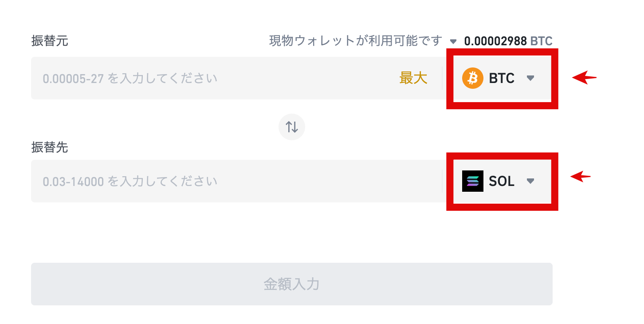Click the 振替元 label
This screenshot has width=644, height=324.
pos(50,41)
